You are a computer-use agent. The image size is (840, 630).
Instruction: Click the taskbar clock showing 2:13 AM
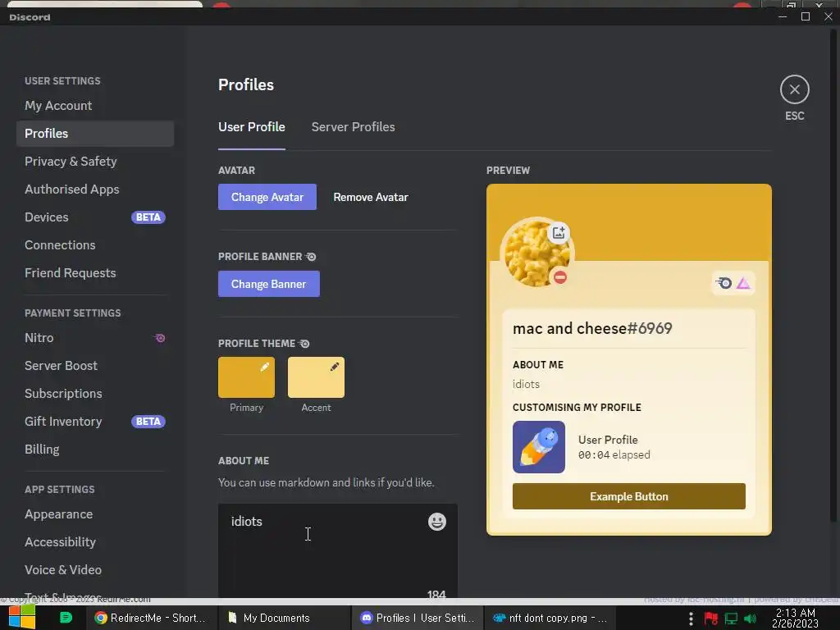coord(796,618)
